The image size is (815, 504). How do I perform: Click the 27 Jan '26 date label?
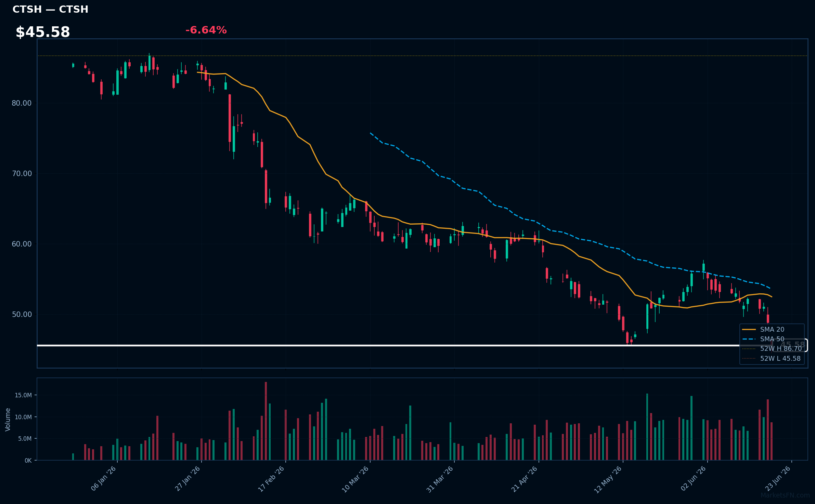(187, 479)
